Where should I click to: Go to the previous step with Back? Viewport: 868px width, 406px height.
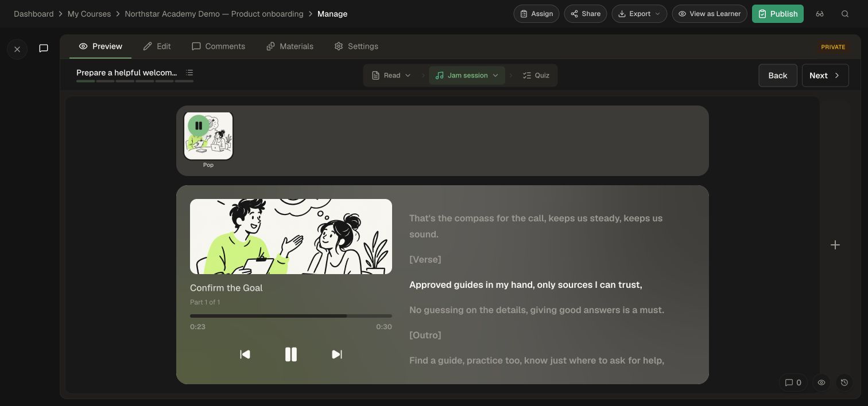(x=778, y=75)
